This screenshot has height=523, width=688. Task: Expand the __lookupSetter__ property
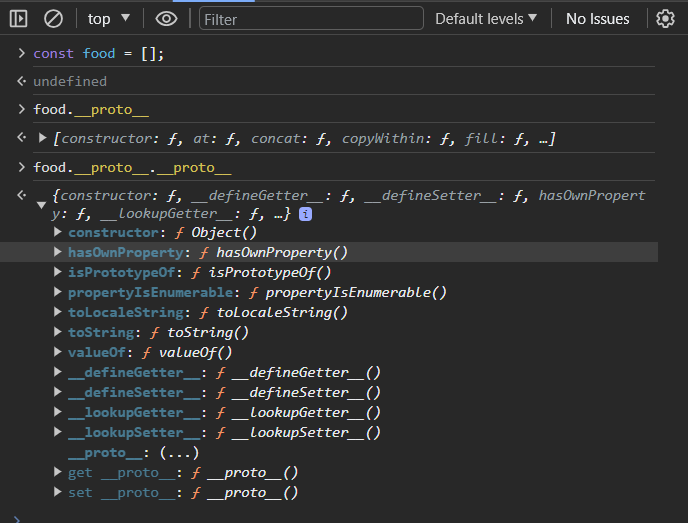(59, 433)
